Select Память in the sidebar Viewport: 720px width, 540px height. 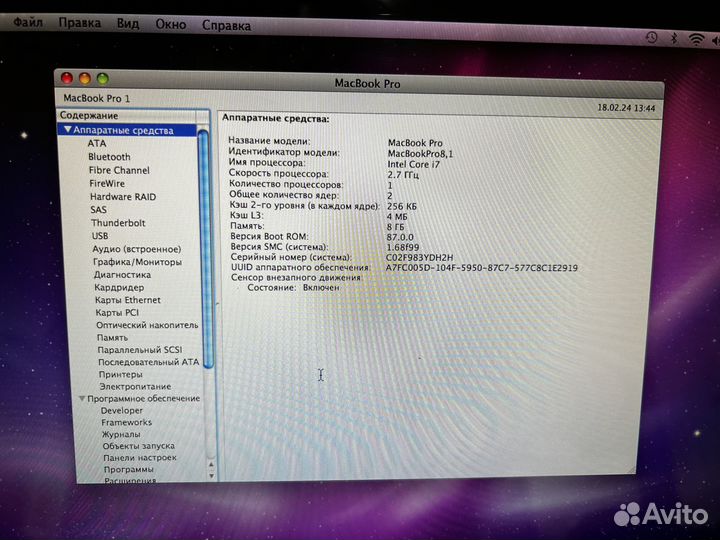click(112, 338)
